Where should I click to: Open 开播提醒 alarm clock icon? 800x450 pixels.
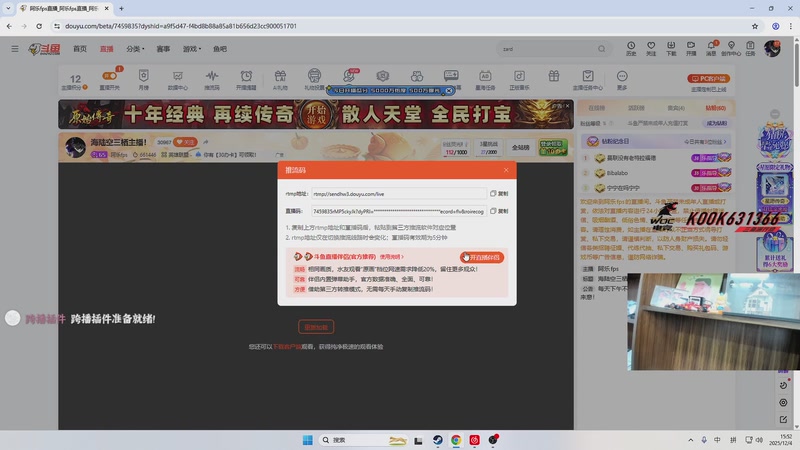coord(246,80)
